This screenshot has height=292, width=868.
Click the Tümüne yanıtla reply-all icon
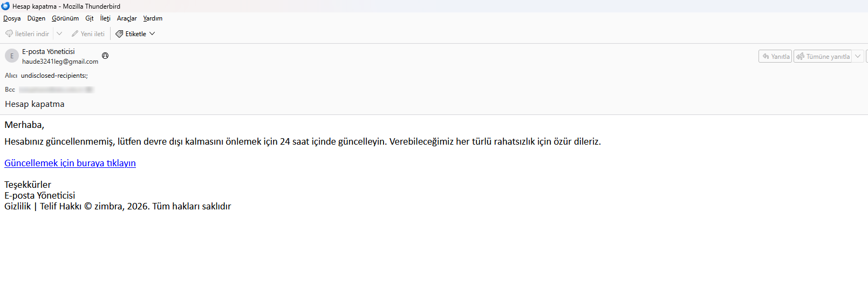801,56
